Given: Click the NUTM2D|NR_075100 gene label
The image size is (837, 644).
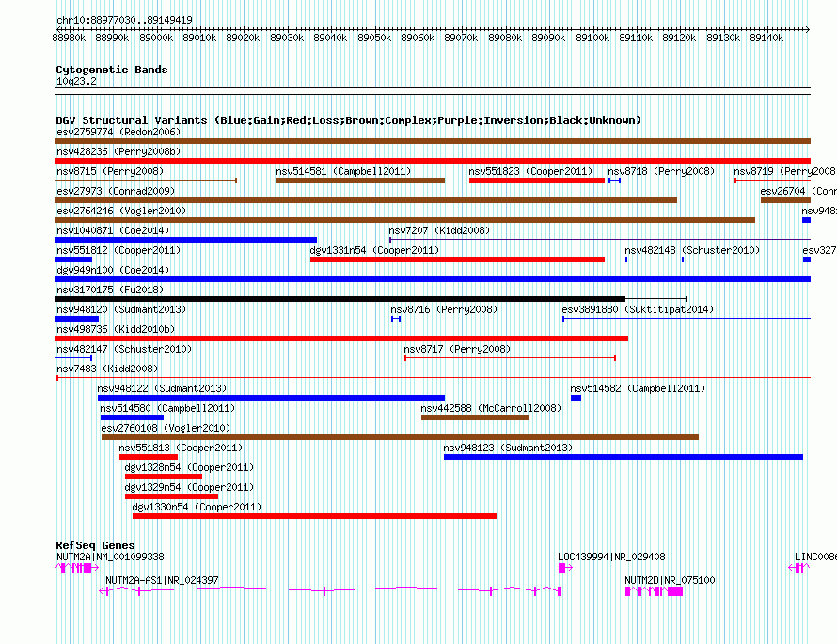Looking at the screenshot, I should 670,580.
